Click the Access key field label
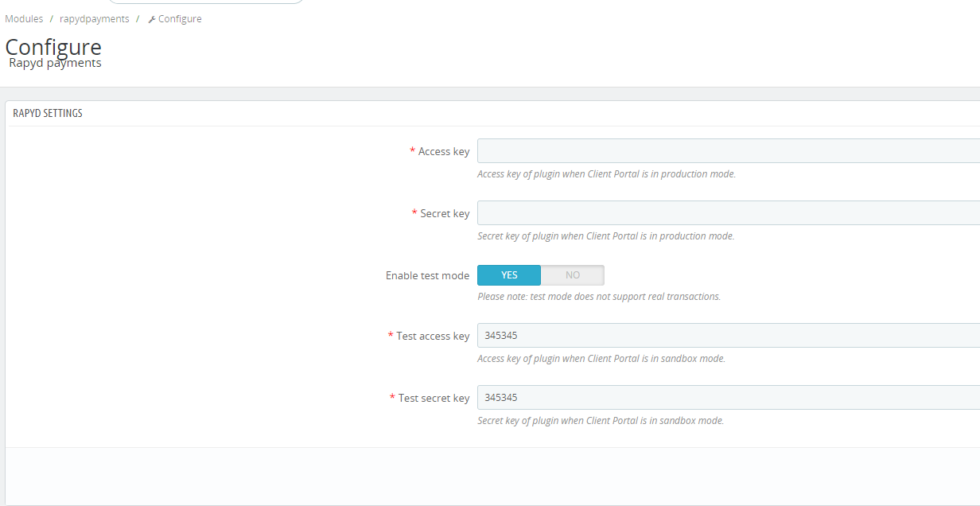The image size is (980, 506). [x=443, y=152]
